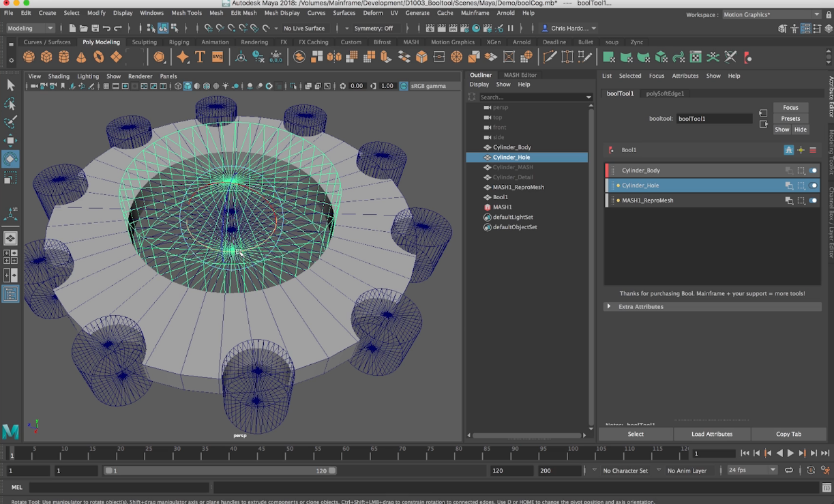The width and height of the screenshot is (834, 504).
Task: Click the save scene icon
Action: click(x=95, y=28)
